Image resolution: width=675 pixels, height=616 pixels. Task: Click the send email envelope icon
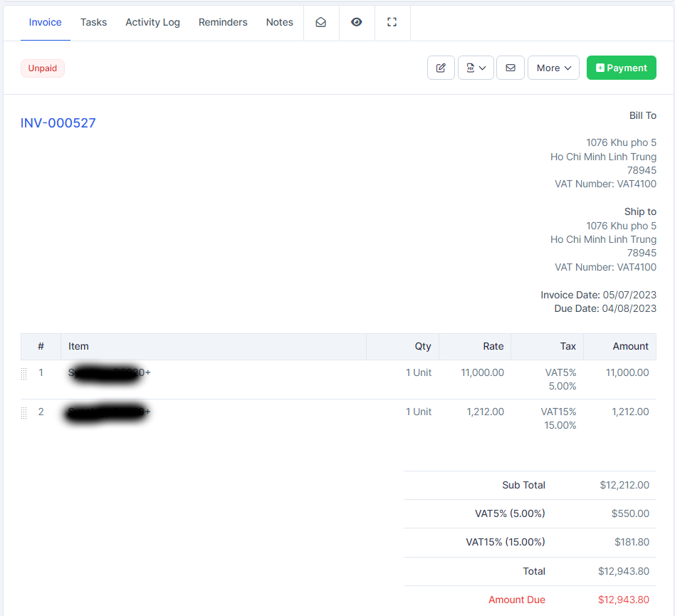(x=511, y=68)
